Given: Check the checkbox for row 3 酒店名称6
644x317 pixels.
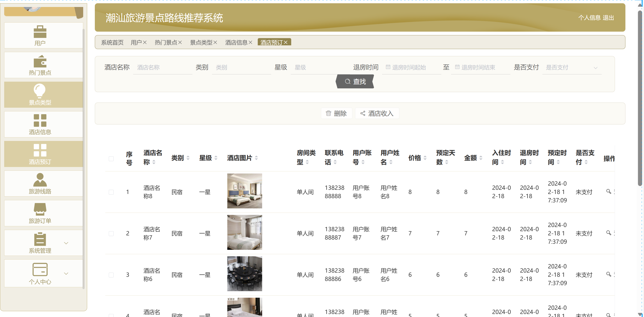Looking at the screenshot, I should tap(111, 275).
